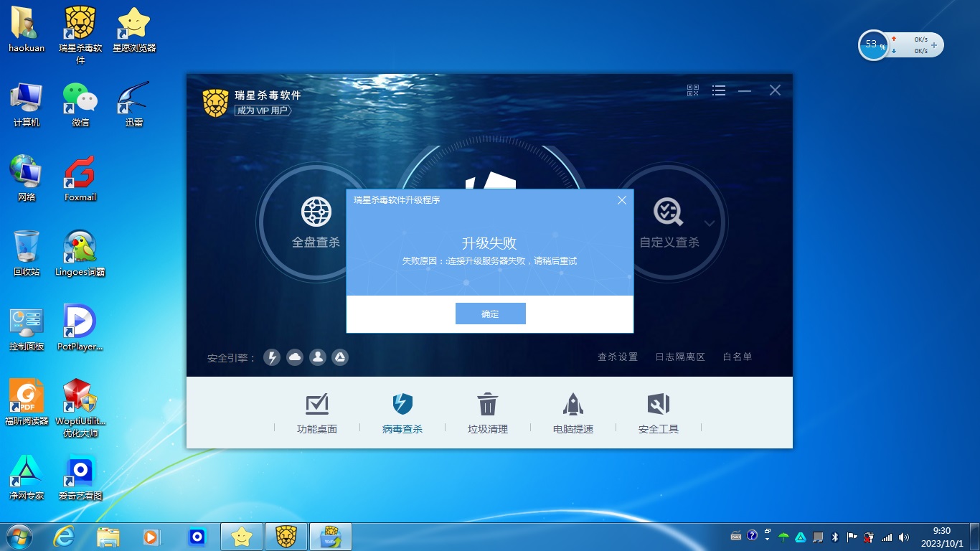This screenshot has height=551, width=980.
Task: Click the Show Desktop strip beside the clock
Action: point(974,537)
